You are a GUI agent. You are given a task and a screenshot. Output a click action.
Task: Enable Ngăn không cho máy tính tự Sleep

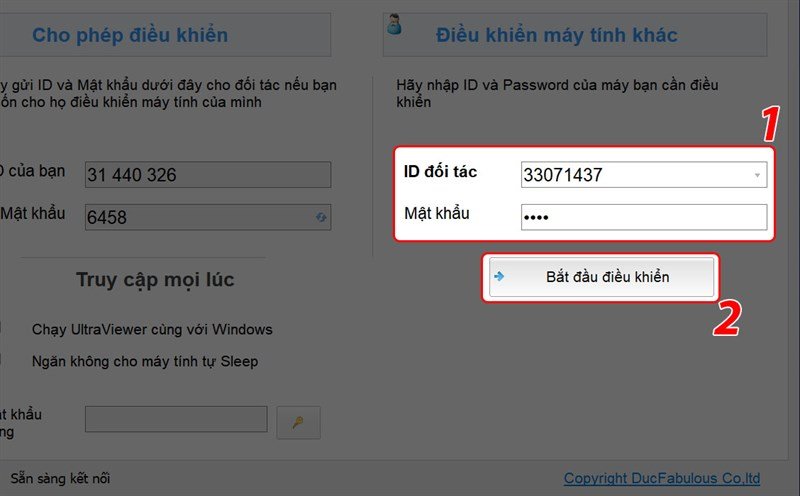coord(3,361)
